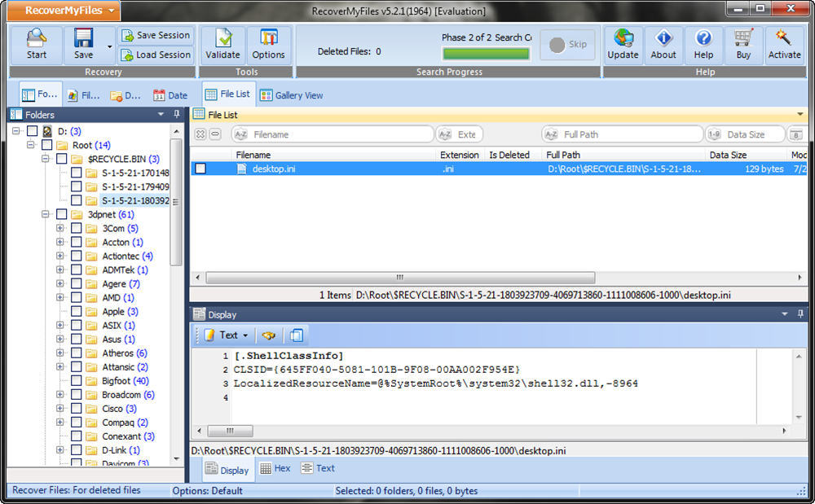815x504 pixels.
Task: Click the Skip search button
Action: pos(567,45)
